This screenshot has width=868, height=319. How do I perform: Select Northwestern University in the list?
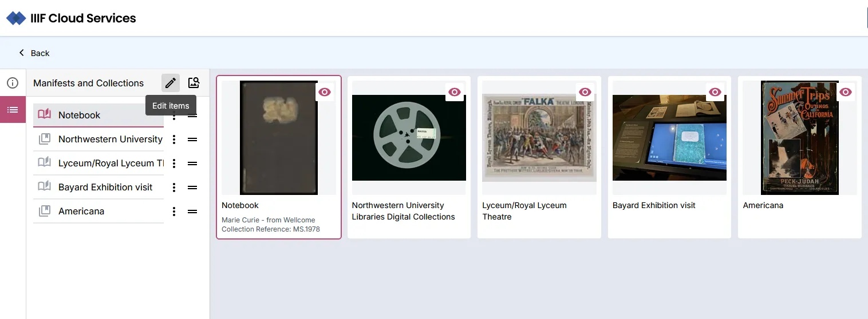(98, 139)
